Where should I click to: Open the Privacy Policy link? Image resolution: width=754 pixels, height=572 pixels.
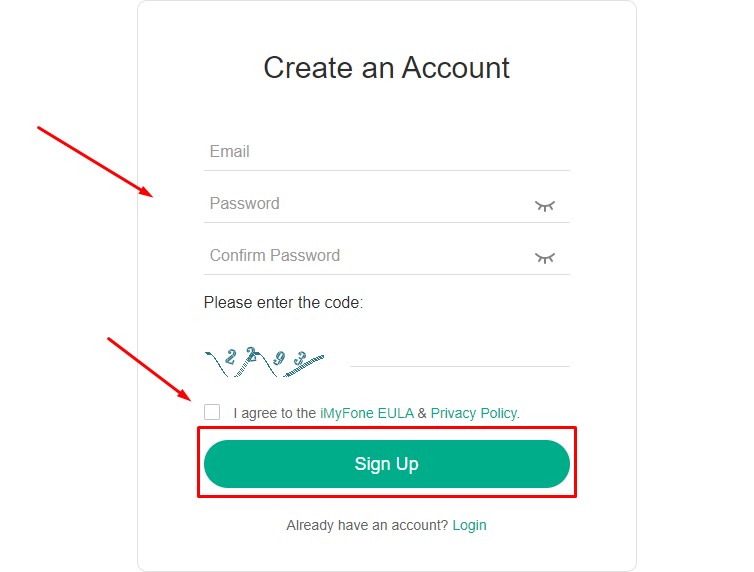click(x=475, y=413)
